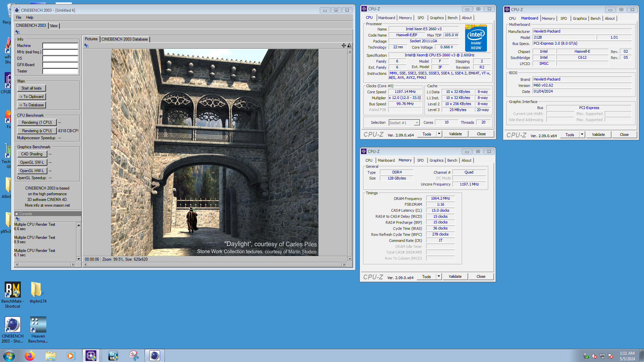
Task: Click the To Clipboard button
Action: point(32,97)
